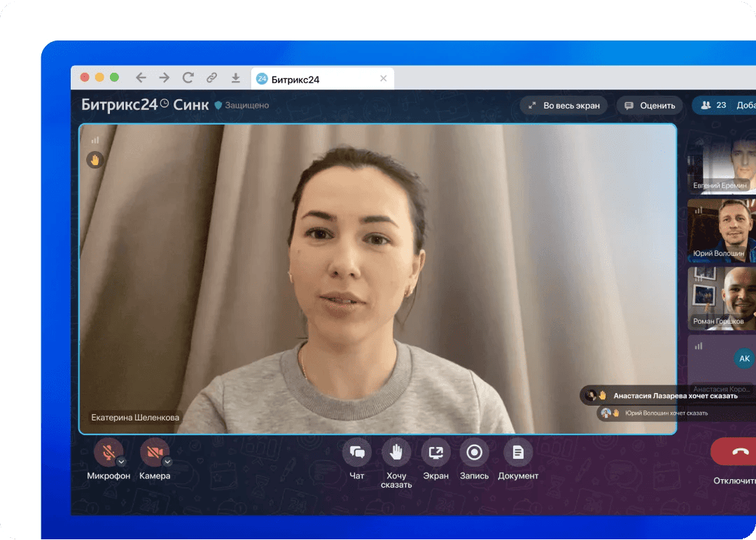This screenshot has height=540, width=756.
Task: Expand the camera options chevron
Action: [167, 462]
